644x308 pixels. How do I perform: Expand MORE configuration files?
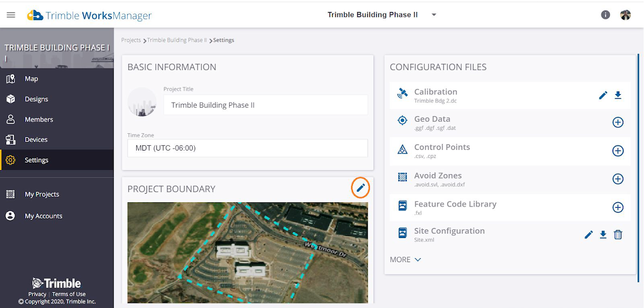click(406, 260)
